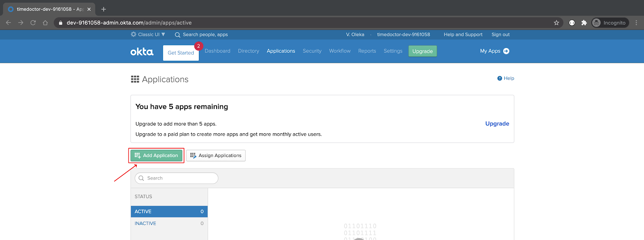Click the green Upgrade button in navbar
Image resolution: width=644 pixels, height=240 pixels.
[x=423, y=51]
